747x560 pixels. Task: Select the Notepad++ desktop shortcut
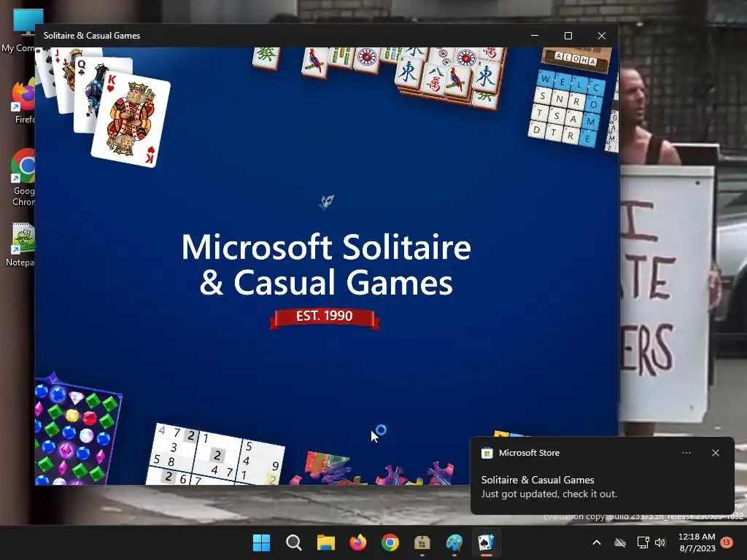click(x=20, y=244)
